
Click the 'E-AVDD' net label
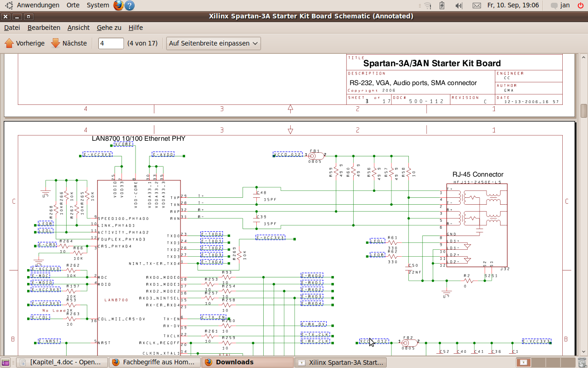(x=164, y=155)
